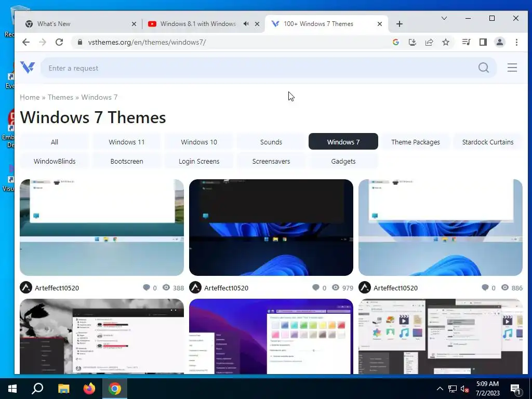Click the VSThemes logo

pyautogui.click(x=28, y=67)
